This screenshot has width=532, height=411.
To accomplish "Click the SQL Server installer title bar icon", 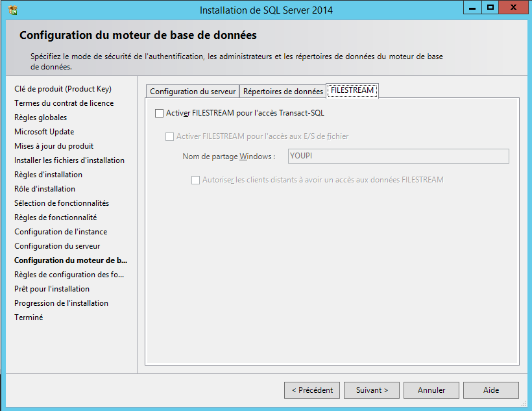I will pyautogui.click(x=13, y=10).
